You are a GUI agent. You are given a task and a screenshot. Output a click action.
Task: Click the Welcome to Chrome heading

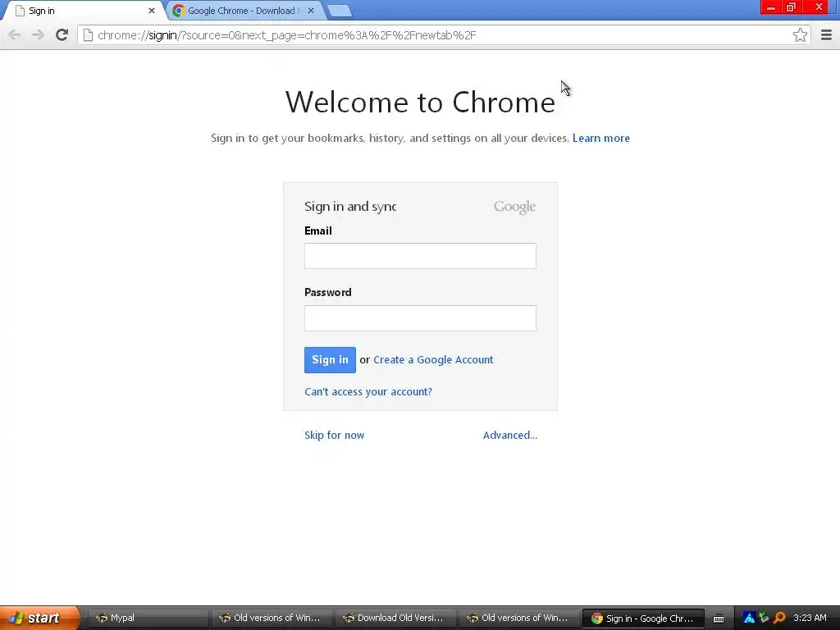click(x=420, y=102)
